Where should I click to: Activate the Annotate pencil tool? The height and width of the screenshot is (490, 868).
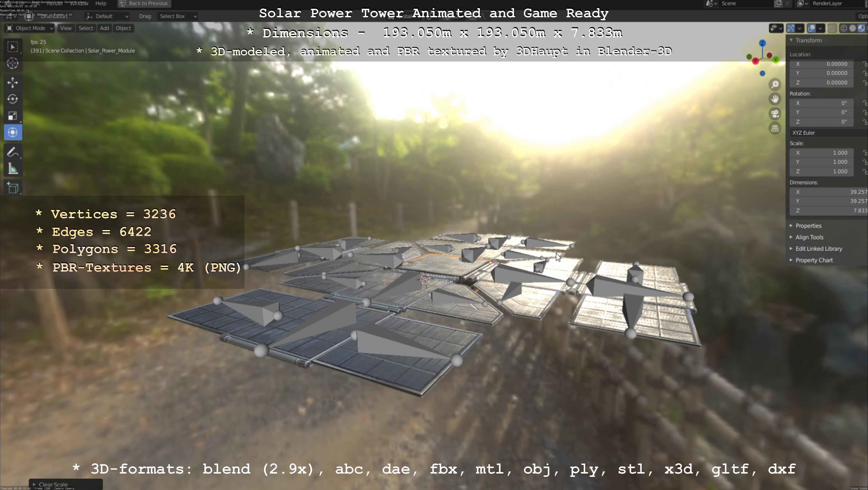pos(12,152)
